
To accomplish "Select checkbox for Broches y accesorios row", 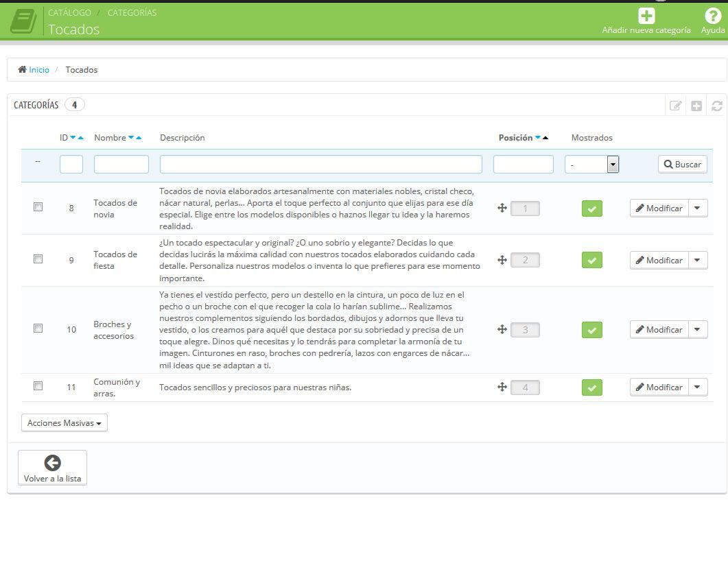I will tap(38, 328).
